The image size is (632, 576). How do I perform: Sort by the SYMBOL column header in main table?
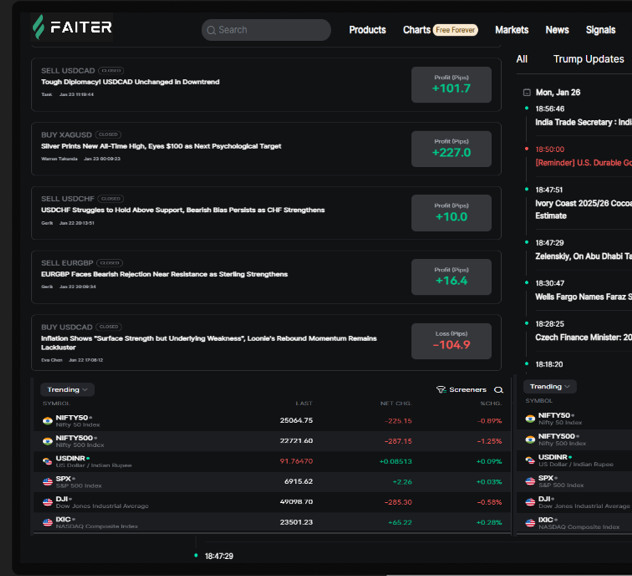point(56,403)
